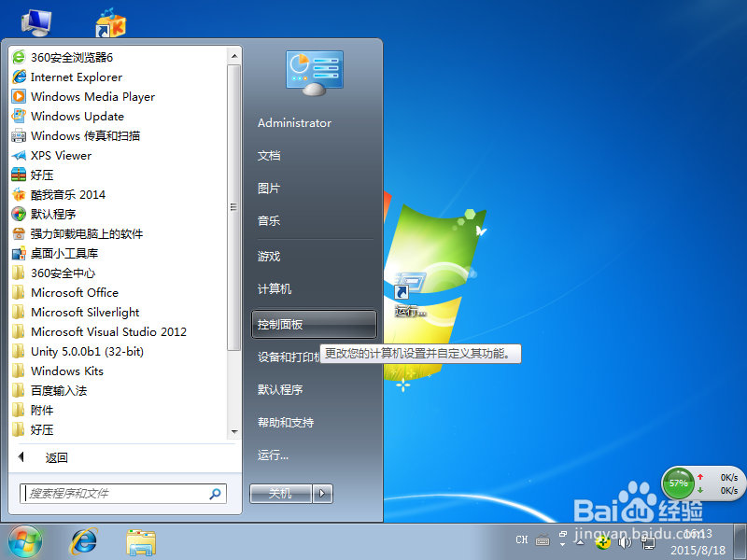Open 文档 from the Start menu
The image size is (747, 560).
coord(269,156)
